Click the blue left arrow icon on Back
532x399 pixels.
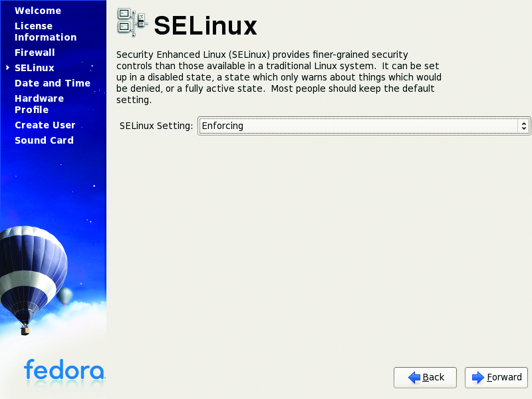[414, 378]
